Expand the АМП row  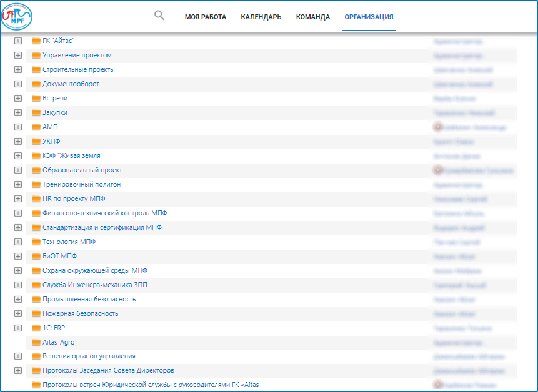pyautogui.click(x=18, y=127)
